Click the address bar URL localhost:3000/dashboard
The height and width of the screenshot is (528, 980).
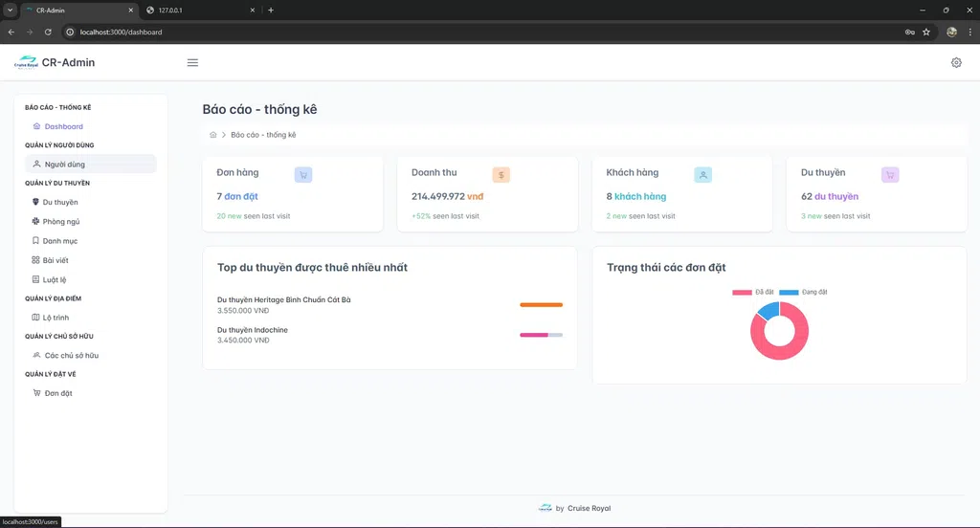click(121, 32)
